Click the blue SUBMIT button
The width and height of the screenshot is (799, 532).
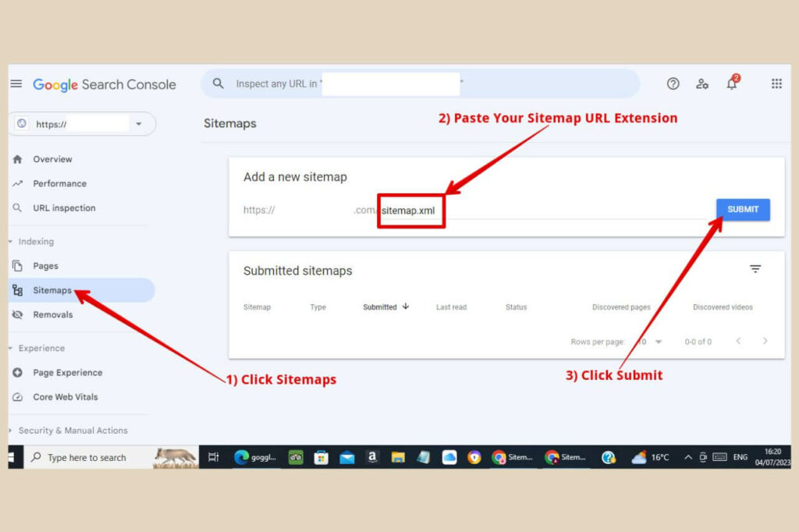coord(743,209)
